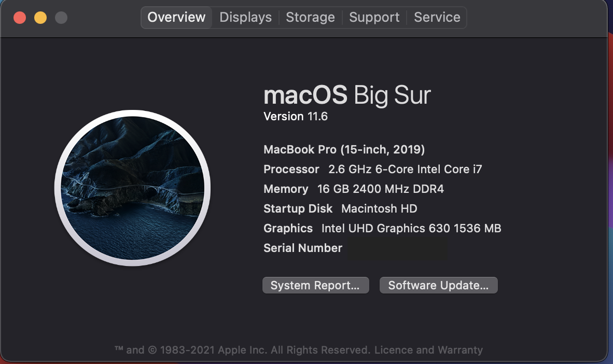Switch to the Overview tab
Viewport: 613px width, 364px height.
pos(176,17)
